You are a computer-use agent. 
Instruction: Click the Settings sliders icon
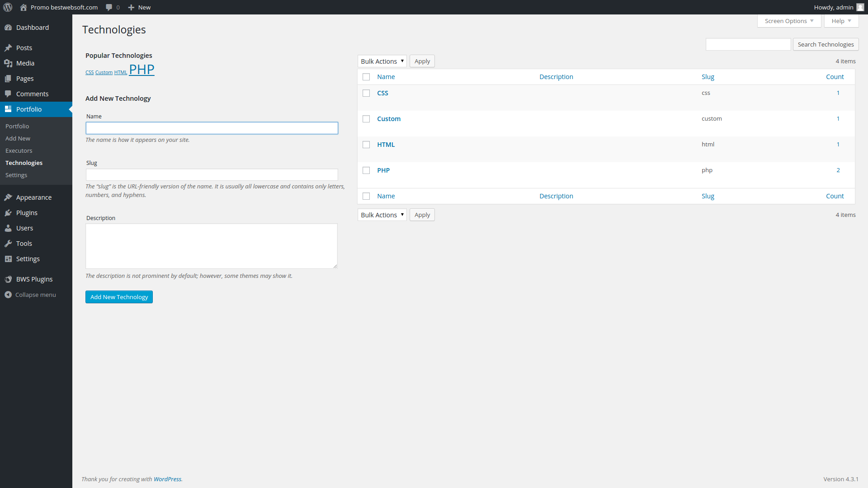[x=8, y=259]
